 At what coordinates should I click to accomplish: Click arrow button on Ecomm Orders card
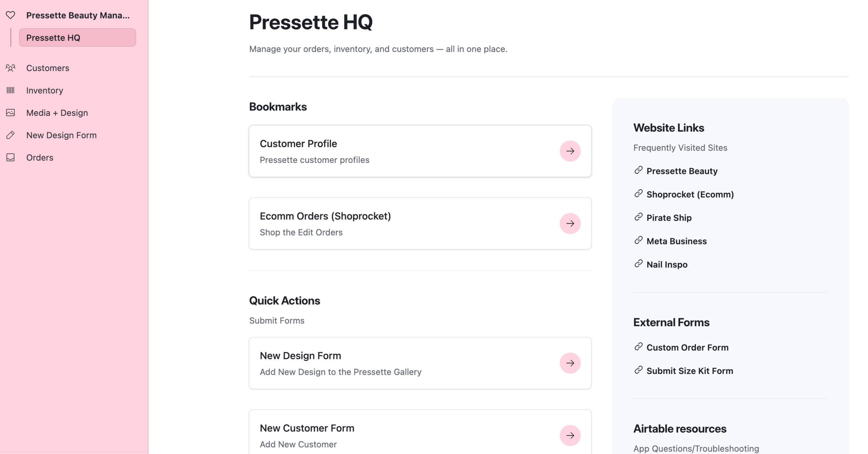tap(570, 223)
